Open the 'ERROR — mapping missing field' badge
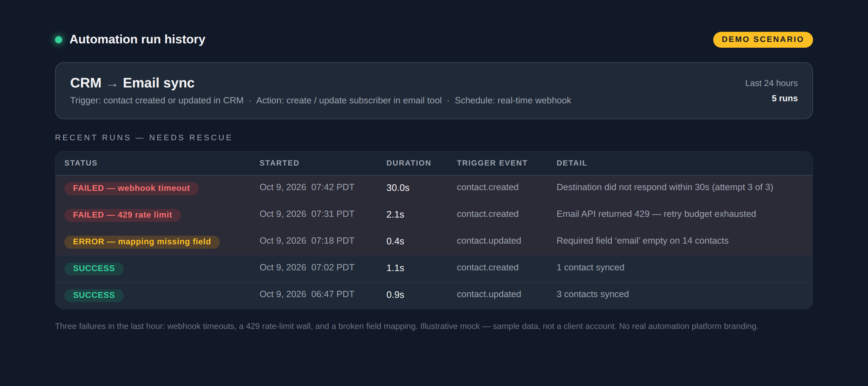Image resolution: width=868 pixels, height=386 pixels. [142, 242]
